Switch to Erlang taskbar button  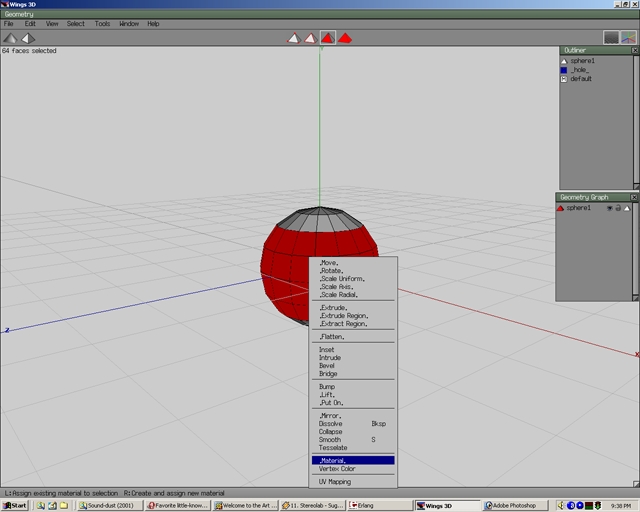point(379,505)
